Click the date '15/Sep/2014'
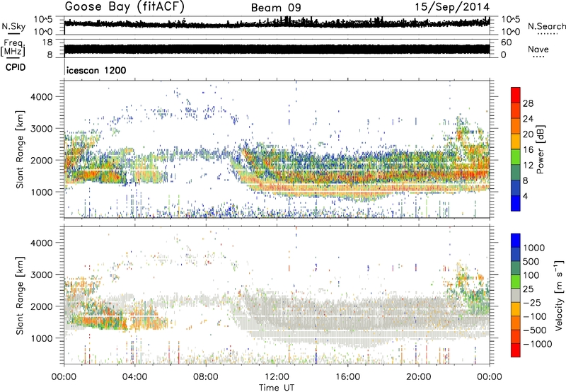Screen dimensions: 566x392 coord(452,7)
